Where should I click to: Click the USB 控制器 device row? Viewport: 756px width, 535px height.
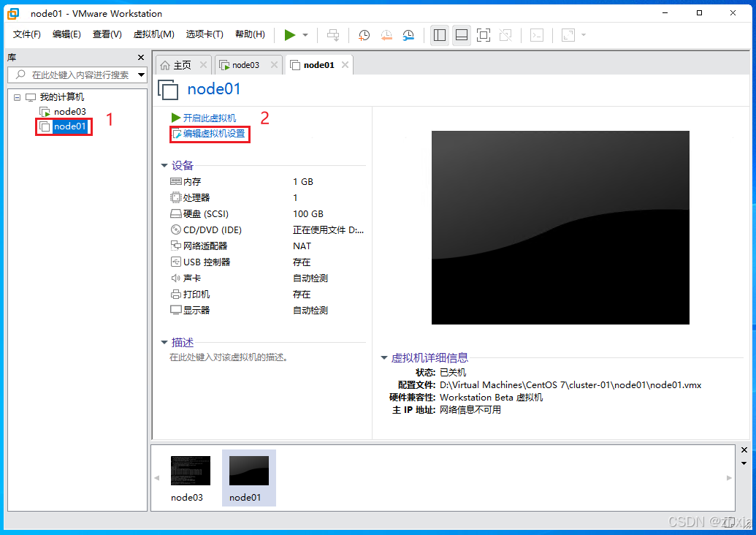(x=267, y=262)
